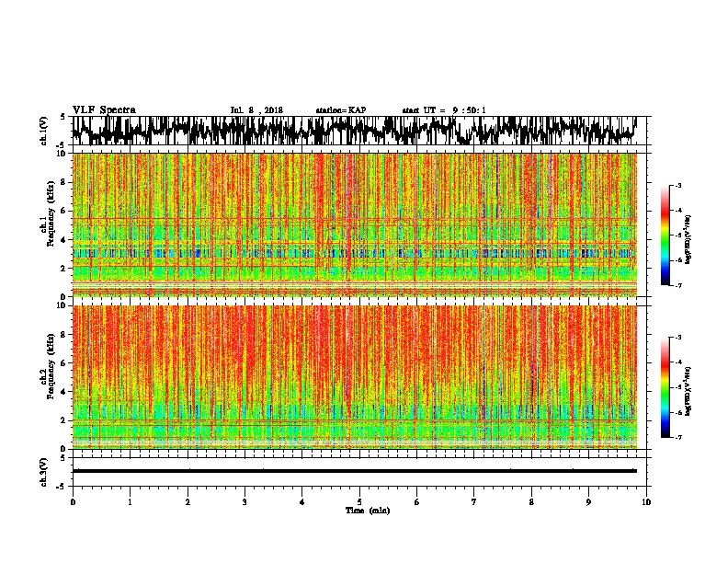
Task: Click the time axis tick label '3'
Action: tap(245, 502)
